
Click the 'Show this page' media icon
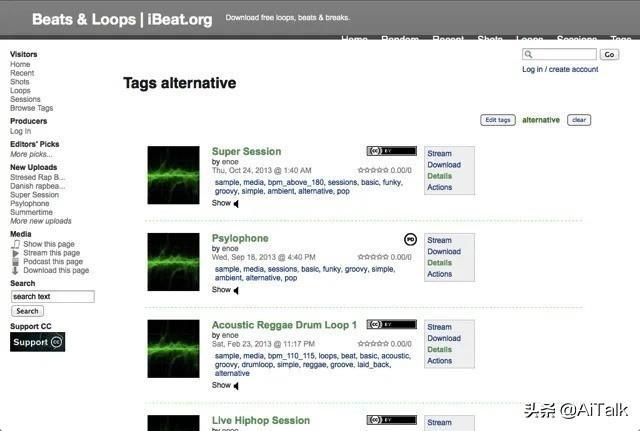coord(15,244)
